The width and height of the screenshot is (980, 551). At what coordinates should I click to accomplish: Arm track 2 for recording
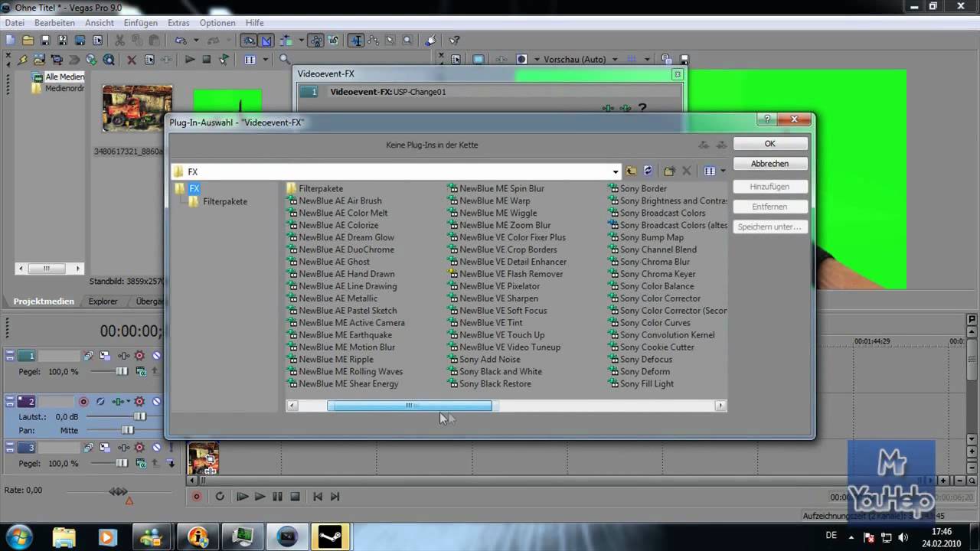(x=83, y=402)
